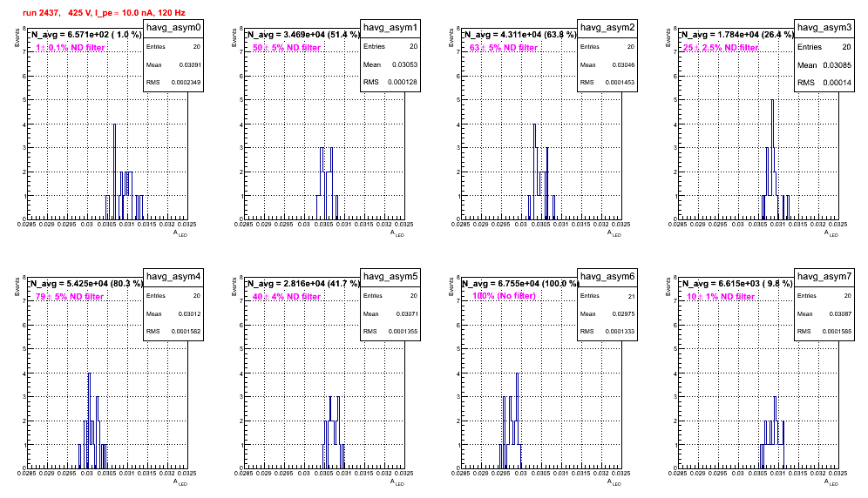Click N_avg = 1.784e+04 label

(737, 35)
